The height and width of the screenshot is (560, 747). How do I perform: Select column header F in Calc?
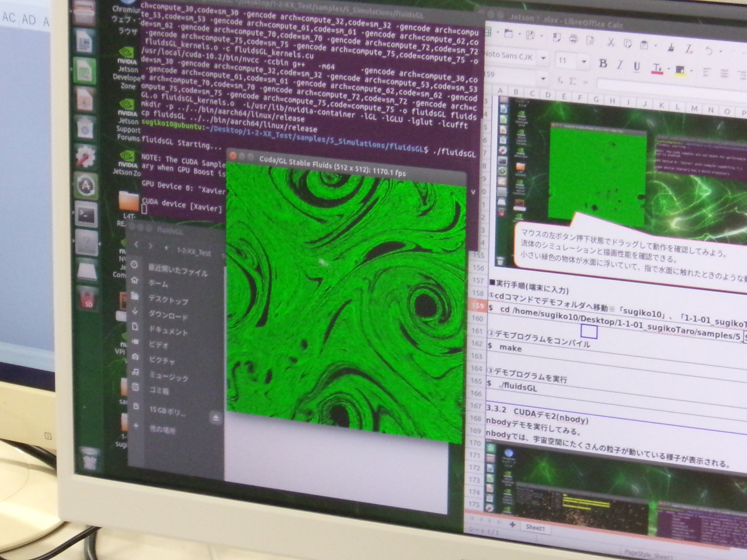(580, 98)
